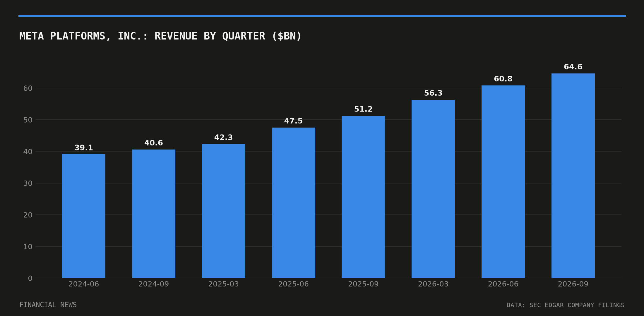Screen dimensions: 644x316
Task: Click the 2025-03 x-axis label
Action: click(x=224, y=284)
